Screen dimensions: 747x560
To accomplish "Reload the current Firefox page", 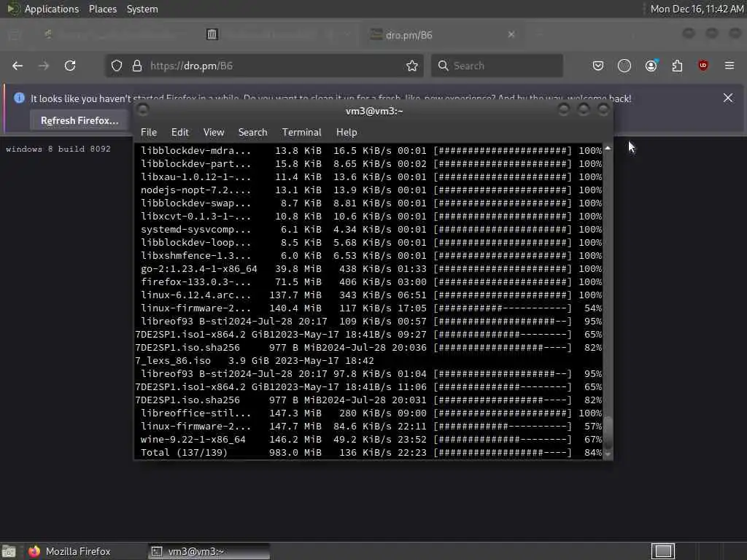I will (x=70, y=66).
